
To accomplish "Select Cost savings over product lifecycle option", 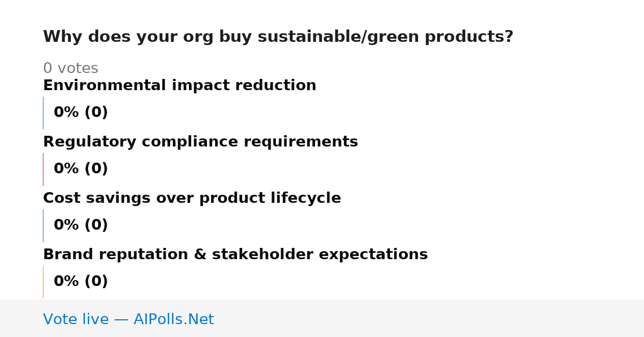I will (x=192, y=198).
